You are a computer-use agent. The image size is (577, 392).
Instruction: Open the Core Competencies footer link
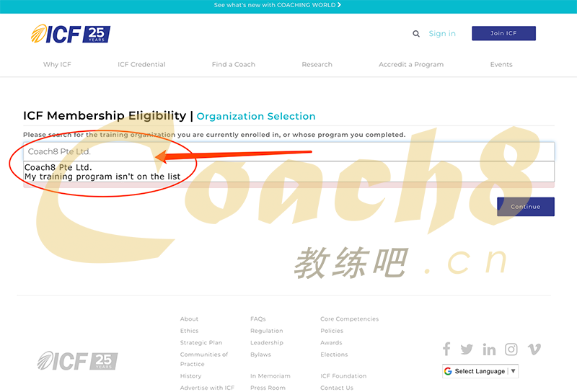coord(349,319)
